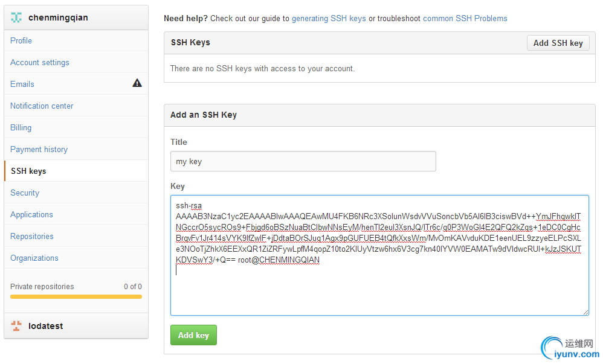Go to Applications settings

31,214
